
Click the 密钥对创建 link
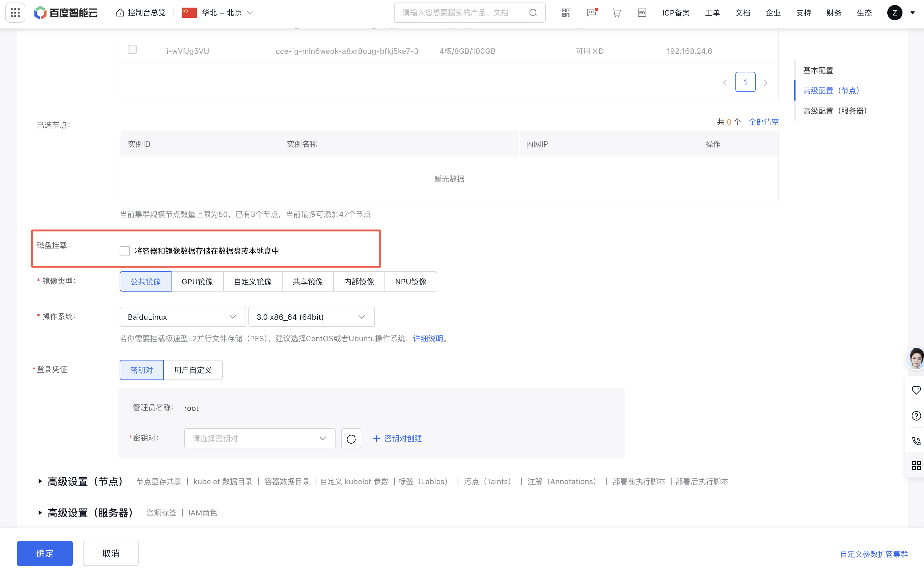[x=397, y=439]
